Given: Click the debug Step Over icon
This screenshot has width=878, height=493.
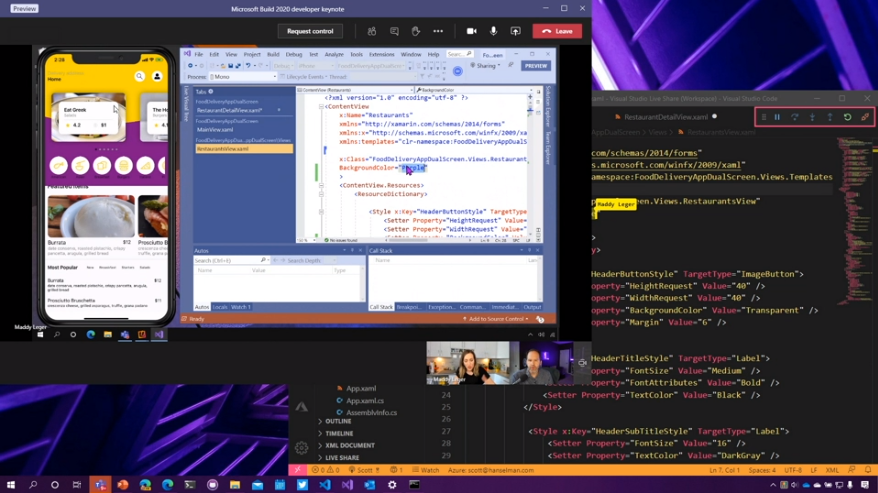Looking at the screenshot, I should [x=794, y=117].
